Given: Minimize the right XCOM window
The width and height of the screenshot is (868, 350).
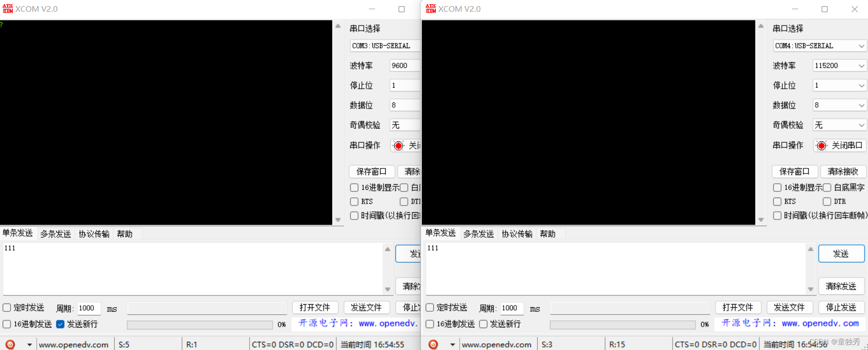Looking at the screenshot, I should tap(795, 9).
